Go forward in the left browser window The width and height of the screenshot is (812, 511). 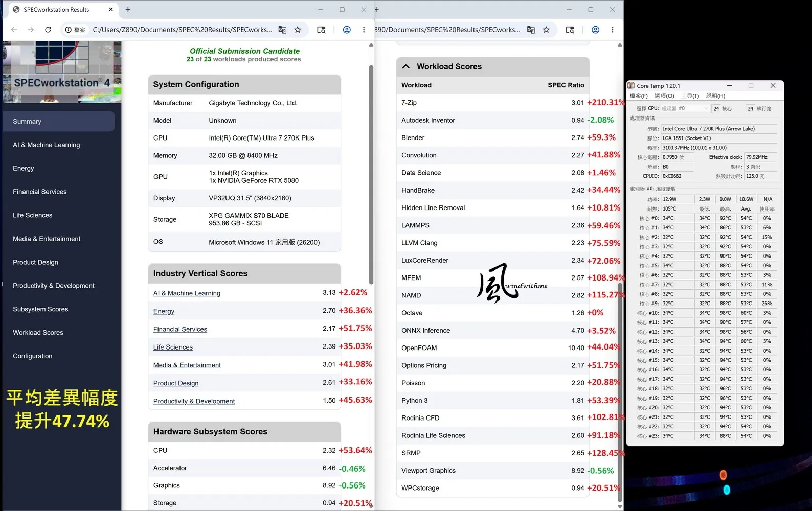(31, 30)
